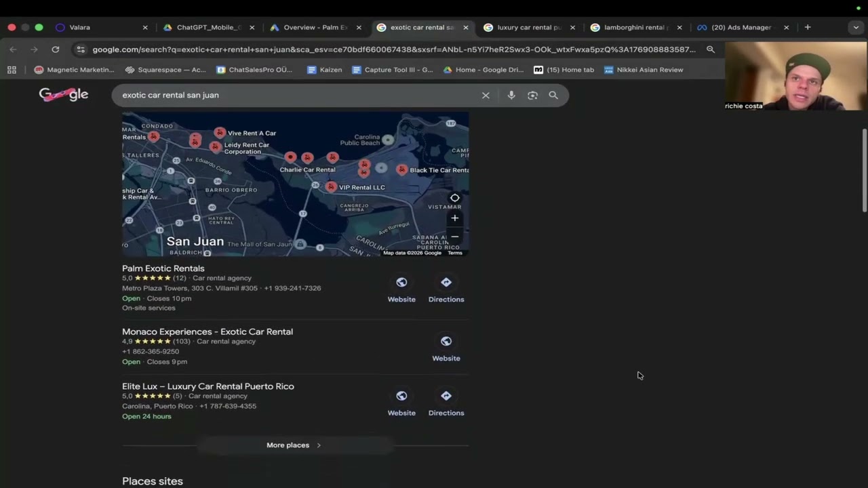Zoom in on the map
The image size is (868, 488).
[x=455, y=218]
